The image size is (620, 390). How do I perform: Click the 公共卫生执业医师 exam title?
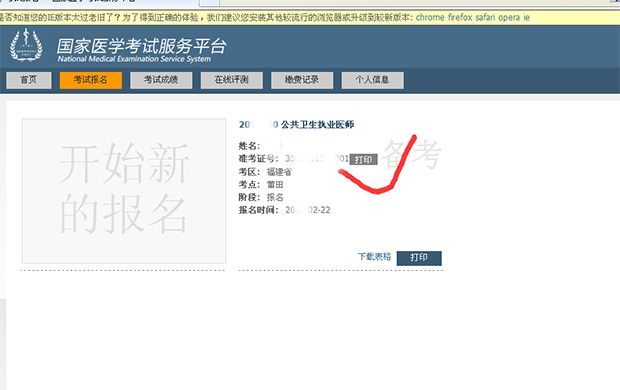pyautogui.click(x=317, y=125)
